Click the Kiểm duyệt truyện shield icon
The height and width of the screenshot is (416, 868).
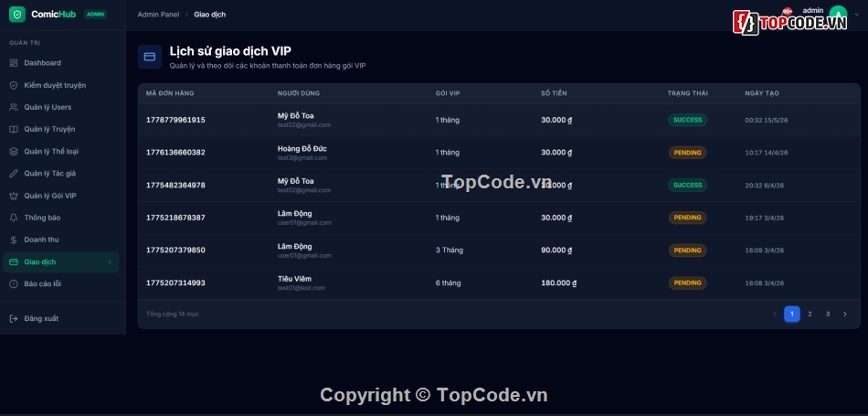(14, 85)
